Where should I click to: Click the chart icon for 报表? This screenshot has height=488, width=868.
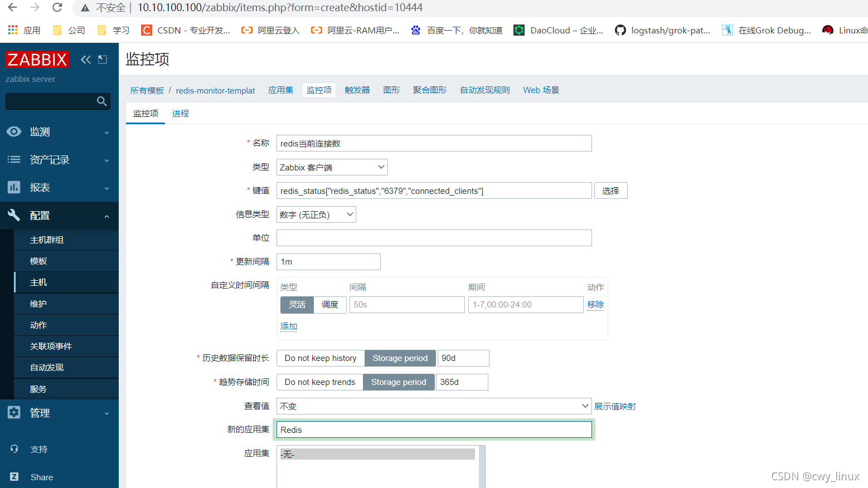(x=14, y=187)
